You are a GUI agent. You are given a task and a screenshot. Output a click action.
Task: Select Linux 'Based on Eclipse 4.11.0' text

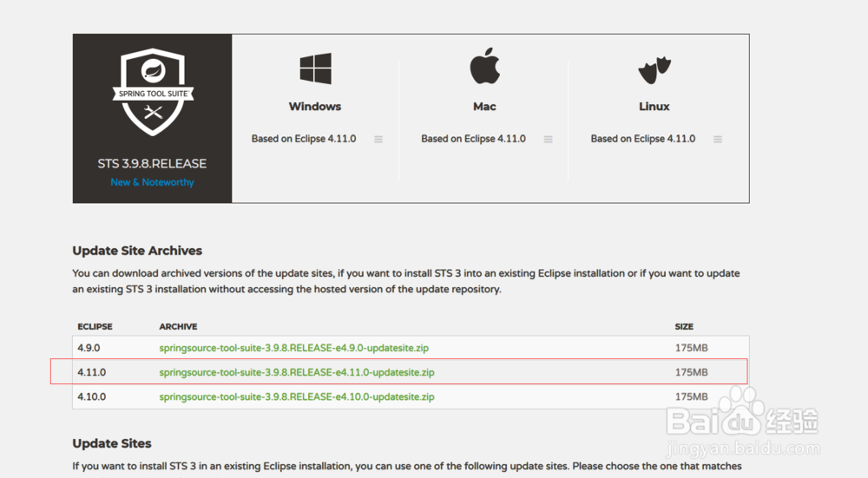pos(642,139)
